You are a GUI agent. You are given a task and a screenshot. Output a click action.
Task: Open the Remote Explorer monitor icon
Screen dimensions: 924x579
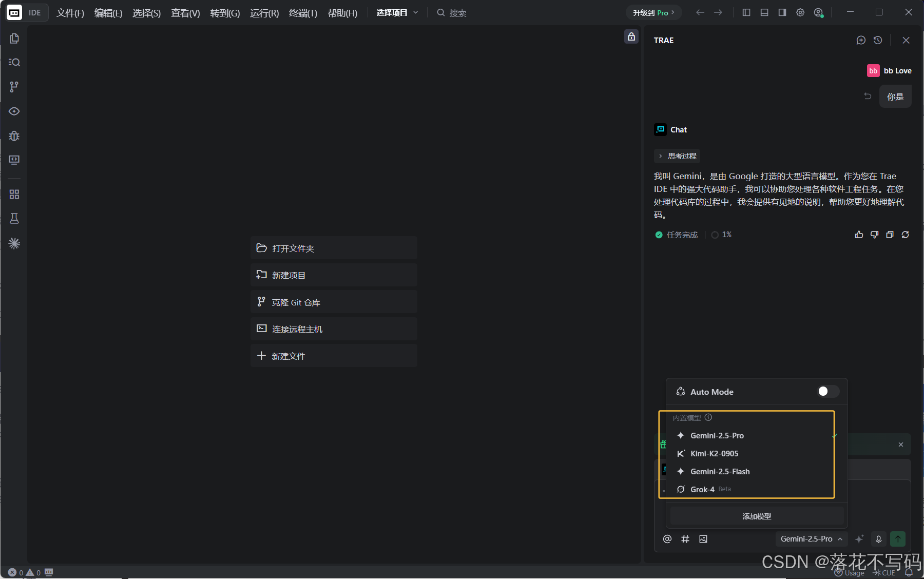tap(14, 160)
